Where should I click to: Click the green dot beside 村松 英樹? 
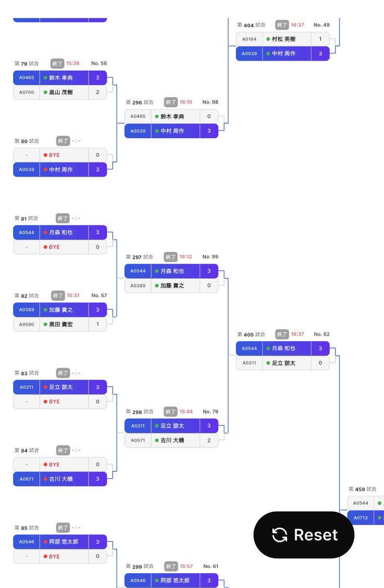[x=268, y=39]
